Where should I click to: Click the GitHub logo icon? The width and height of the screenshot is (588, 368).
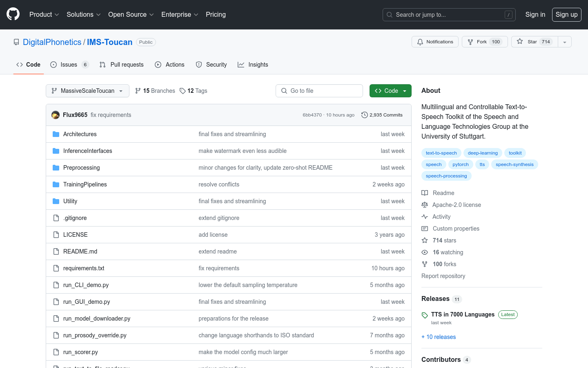(13, 14)
